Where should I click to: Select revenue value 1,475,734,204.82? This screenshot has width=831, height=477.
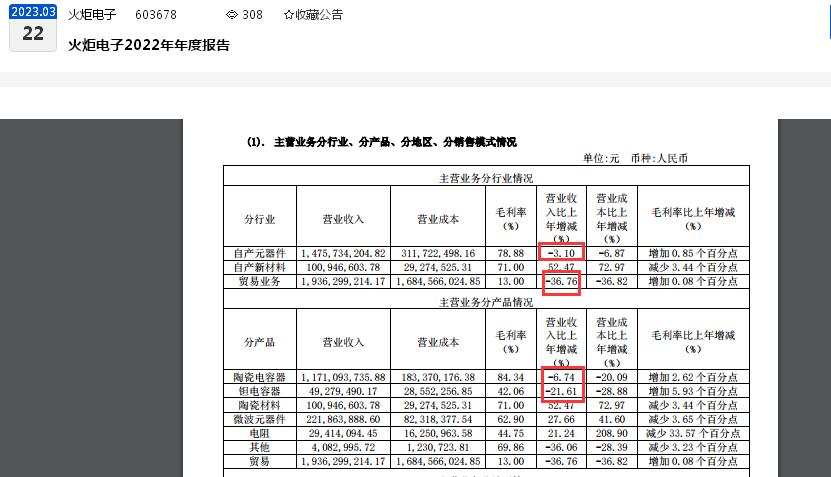(x=343, y=253)
